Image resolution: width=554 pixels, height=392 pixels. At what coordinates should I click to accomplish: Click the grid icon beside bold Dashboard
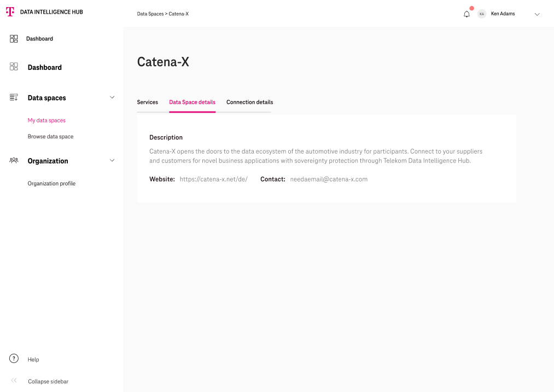coord(14,67)
